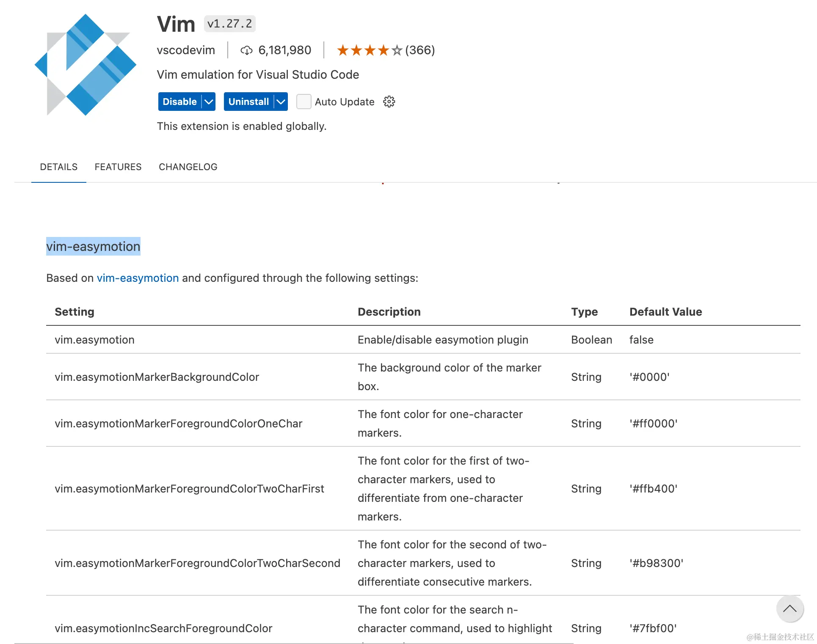Expand the Uninstall button dropdown arrow
This screenshot has height=644, width=817.
281,102
